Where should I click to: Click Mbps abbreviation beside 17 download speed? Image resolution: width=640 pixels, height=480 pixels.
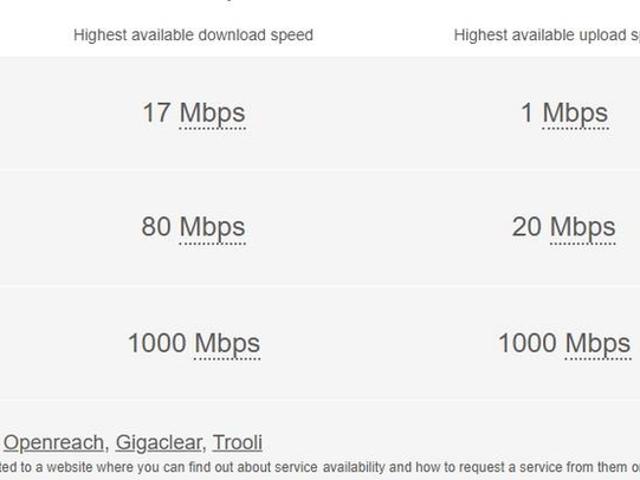(212, 113)
